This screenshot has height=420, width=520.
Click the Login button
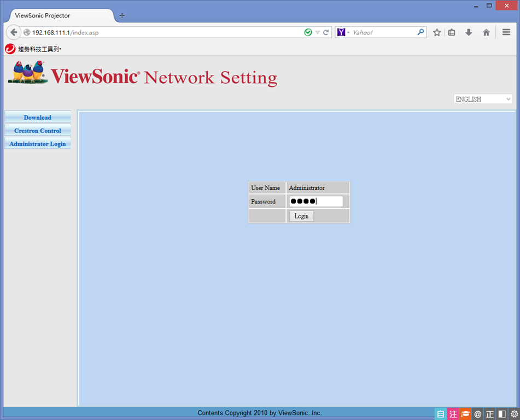coord(301,217)
